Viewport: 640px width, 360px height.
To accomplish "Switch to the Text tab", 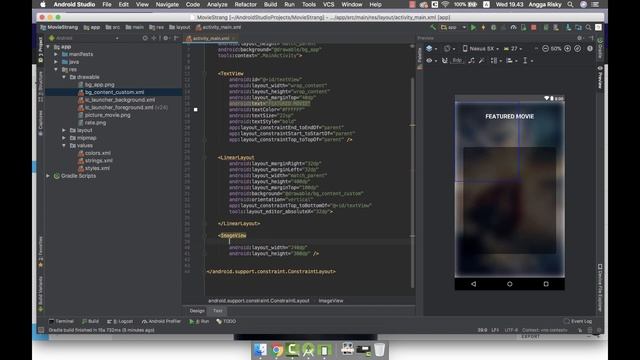I will pyautogui.click(x=218, y=311).
